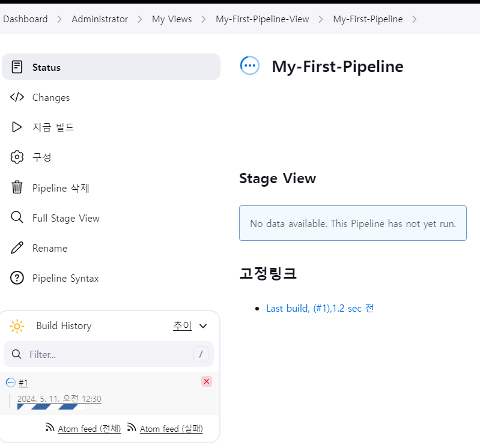Click the magnifier icon for Full Stage View
The image size is (480, 448).
pos(17,217)
